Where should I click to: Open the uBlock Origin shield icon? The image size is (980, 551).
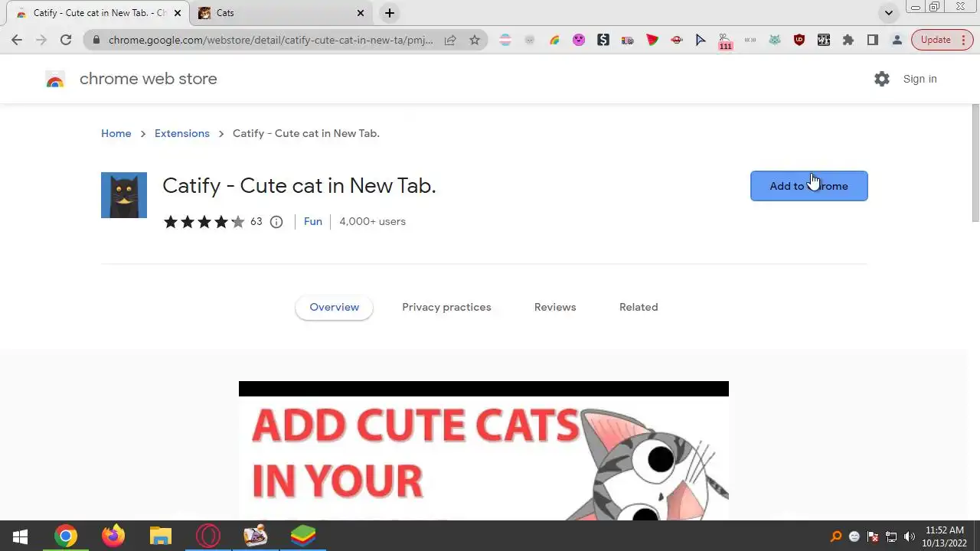pyautogui.click(x=799, y=40)
